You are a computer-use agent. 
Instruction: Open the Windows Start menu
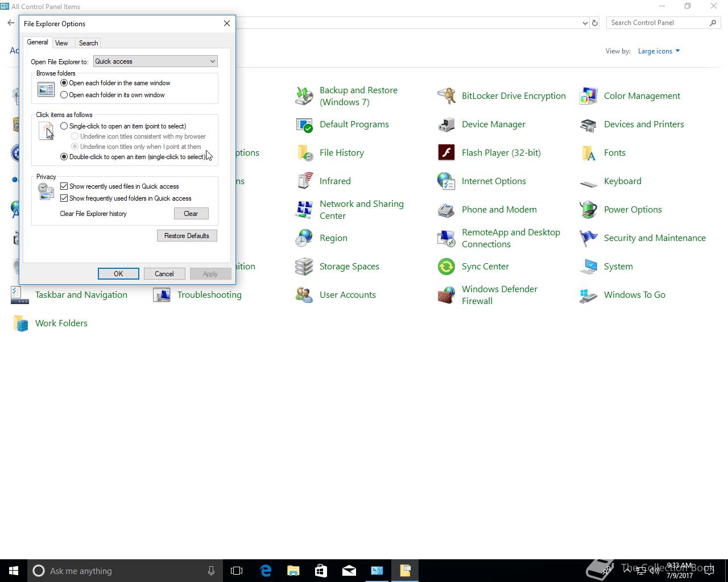click(14, 571)
